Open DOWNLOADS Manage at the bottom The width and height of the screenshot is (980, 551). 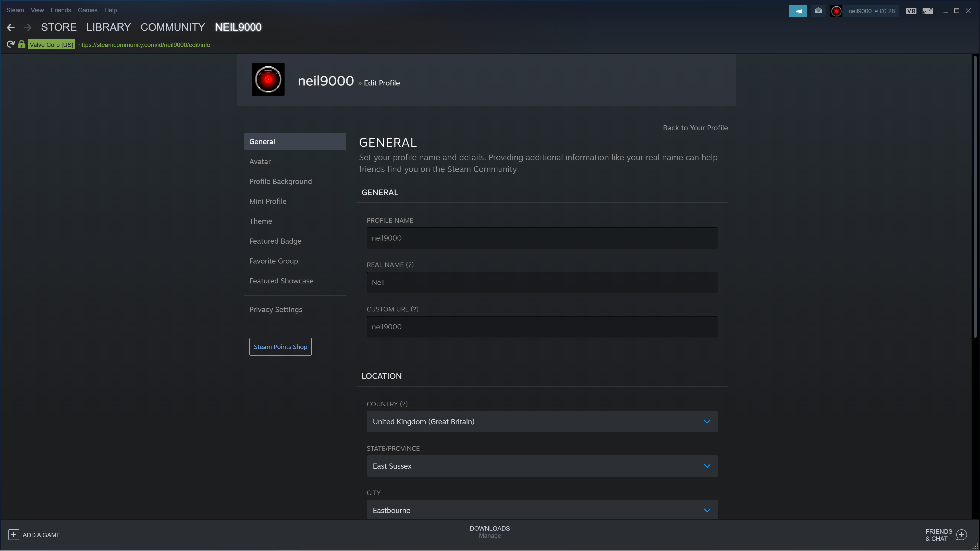[x=490, y=532]
